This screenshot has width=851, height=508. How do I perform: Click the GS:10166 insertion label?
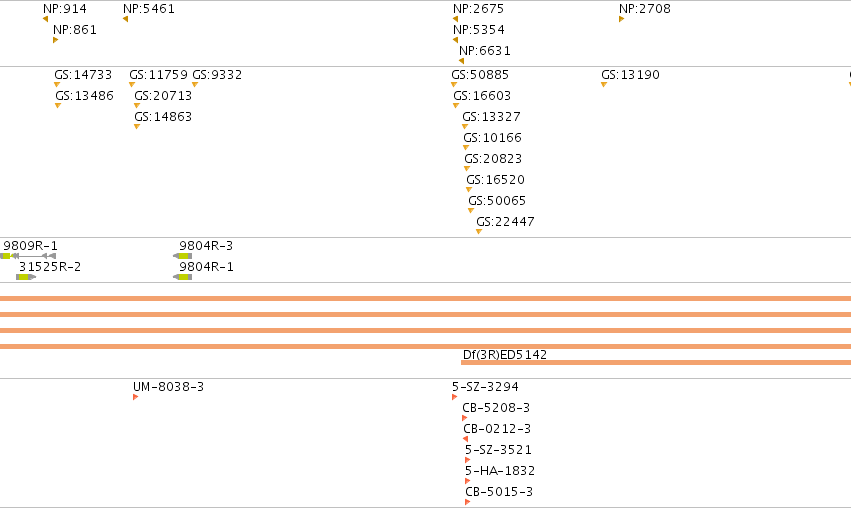492,138
